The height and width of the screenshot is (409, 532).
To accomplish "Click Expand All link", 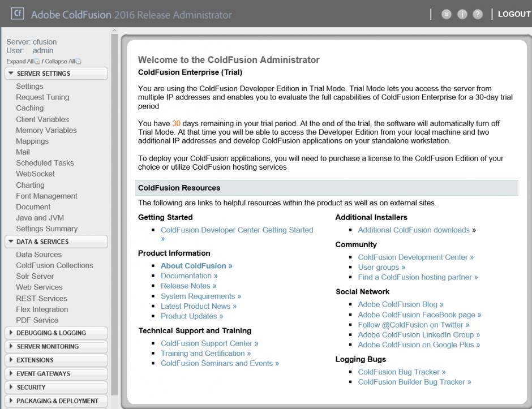I will 20,62.
